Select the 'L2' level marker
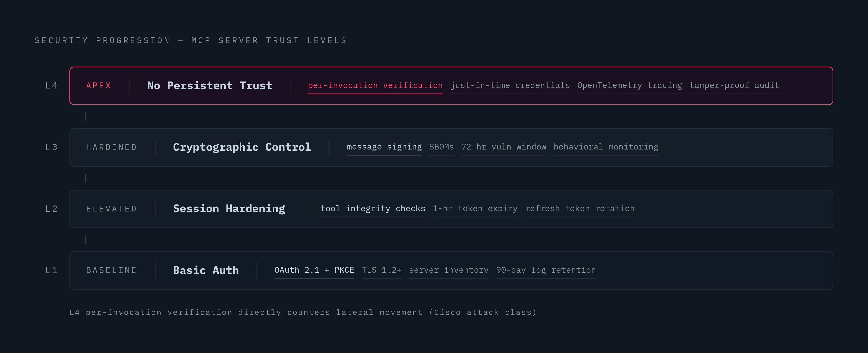The width and height of the screenshot is (868, 353). coord(52,209)
